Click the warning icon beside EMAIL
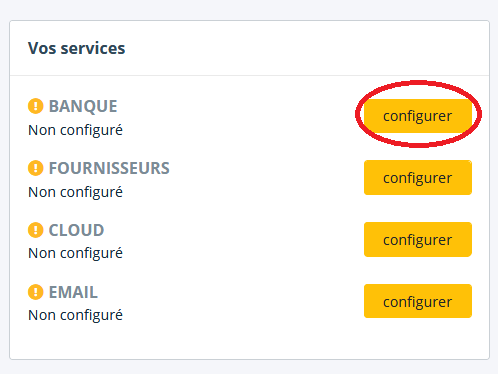The image size is (498, 374). [x=36, y=292]
